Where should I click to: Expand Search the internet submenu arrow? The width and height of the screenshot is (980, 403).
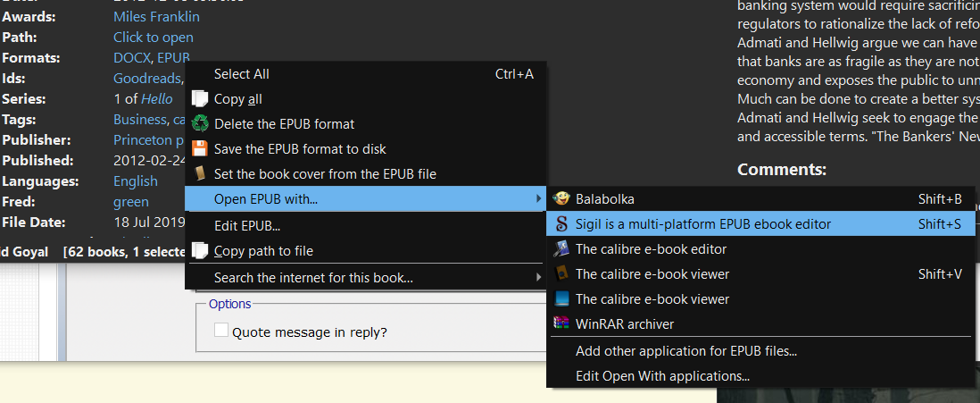(537, 278)
